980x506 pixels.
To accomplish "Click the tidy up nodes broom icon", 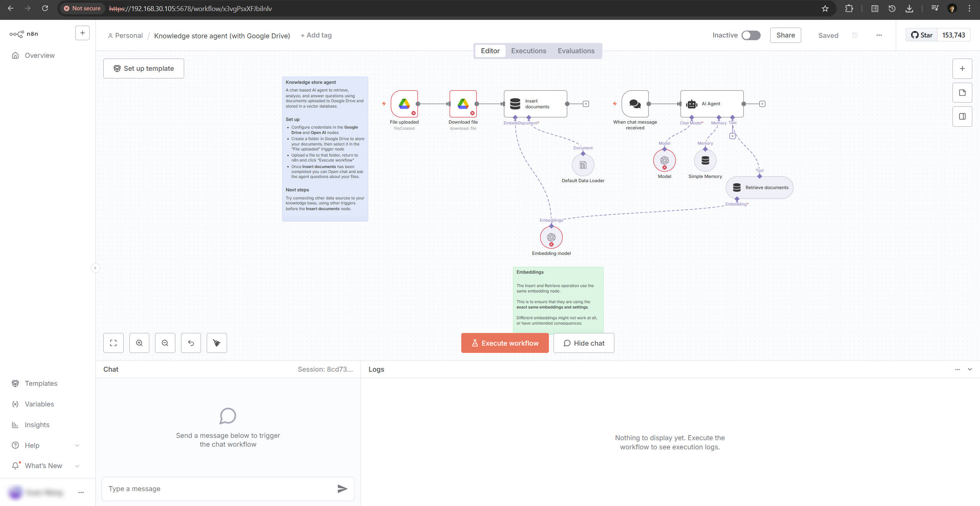I will point(217,343).
